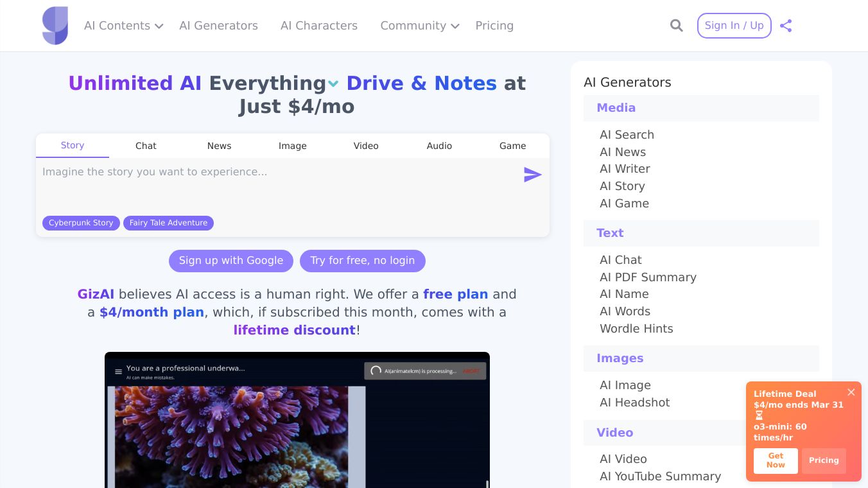The width and height of the screenshot is (868, 488).
Task: Choose the Video tab above the prompt box
Action: point(366,146)
